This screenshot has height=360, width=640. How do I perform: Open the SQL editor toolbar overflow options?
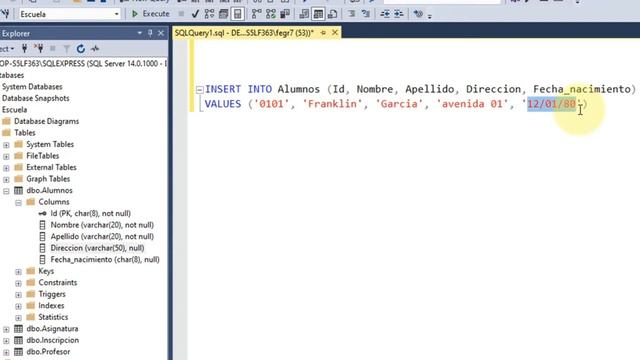(x=429, y=16)
